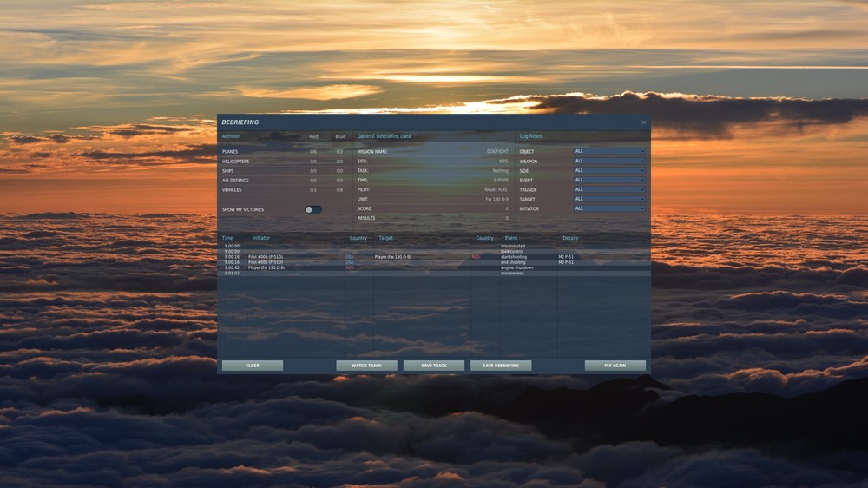868x488 pixels.
Task: Click the 'DOGFIGHT' mission name value
Action: [x=497, y=151]
